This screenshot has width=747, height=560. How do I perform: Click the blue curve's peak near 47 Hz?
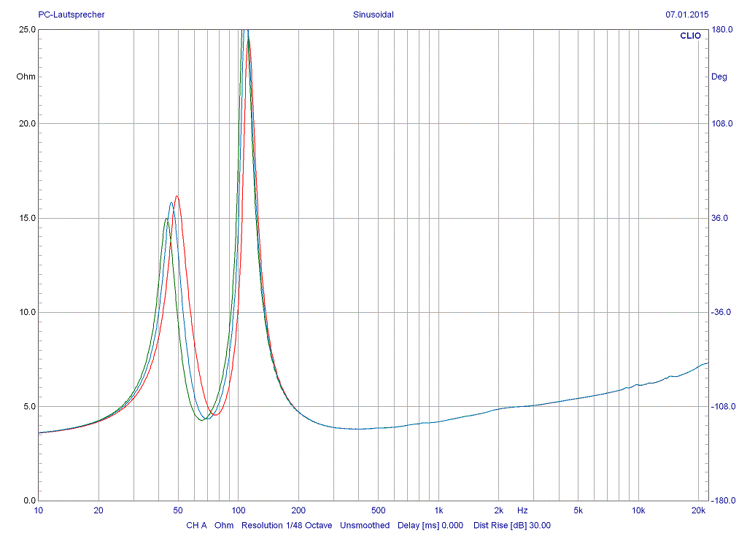pos(171,203)
